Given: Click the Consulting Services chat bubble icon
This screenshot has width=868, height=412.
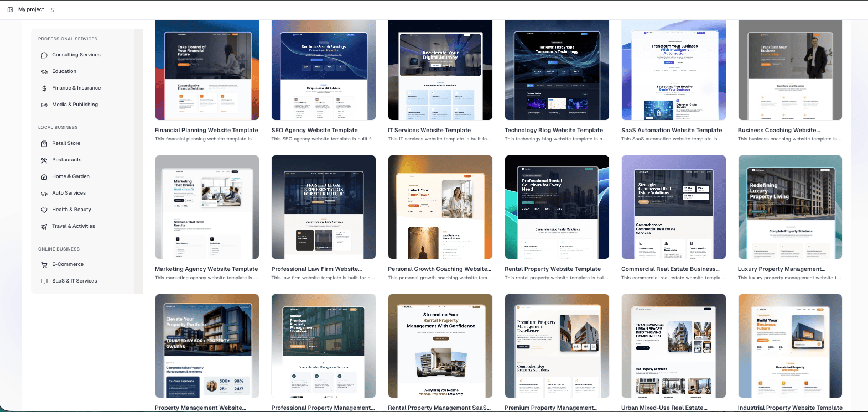Looking at the screenshot, I should click(44, 55).
